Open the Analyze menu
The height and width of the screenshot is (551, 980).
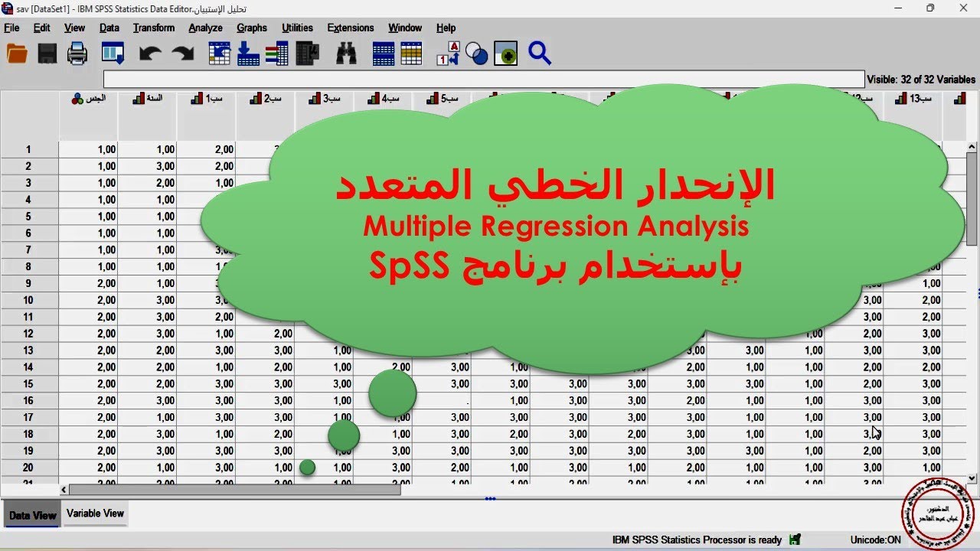206,28
